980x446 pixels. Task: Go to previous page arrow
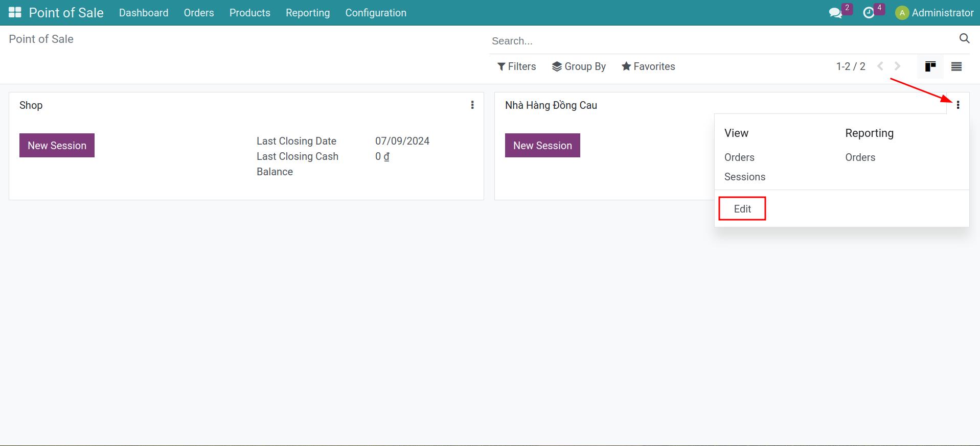880,66
